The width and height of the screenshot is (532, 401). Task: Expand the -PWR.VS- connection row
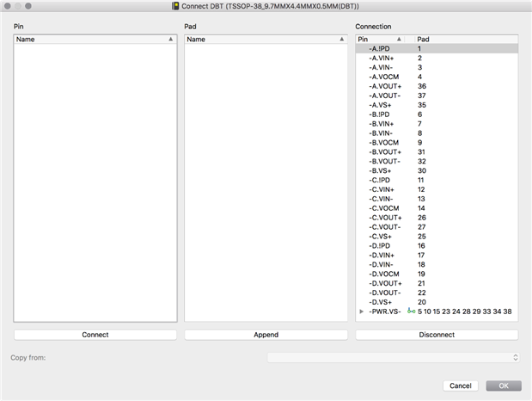(361, 312)
